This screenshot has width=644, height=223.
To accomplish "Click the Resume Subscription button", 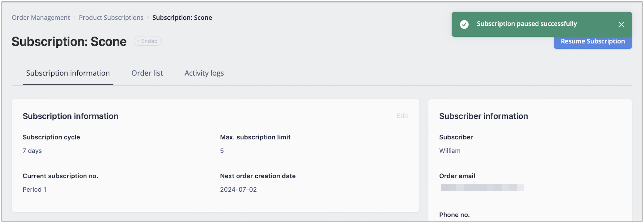I will [x=592, y=42].
